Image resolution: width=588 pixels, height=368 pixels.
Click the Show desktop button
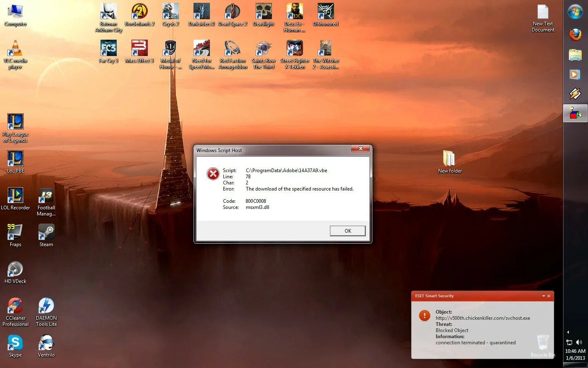(575, 365)
